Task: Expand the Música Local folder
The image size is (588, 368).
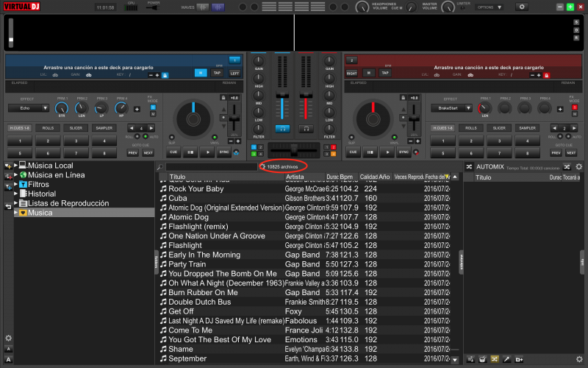Action: (15, 165)
